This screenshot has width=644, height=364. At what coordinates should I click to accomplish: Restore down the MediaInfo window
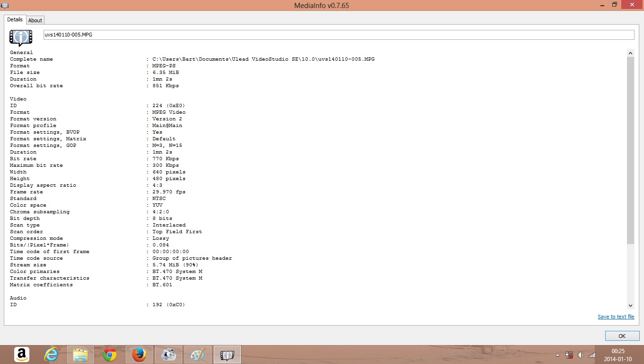point(614,5)
